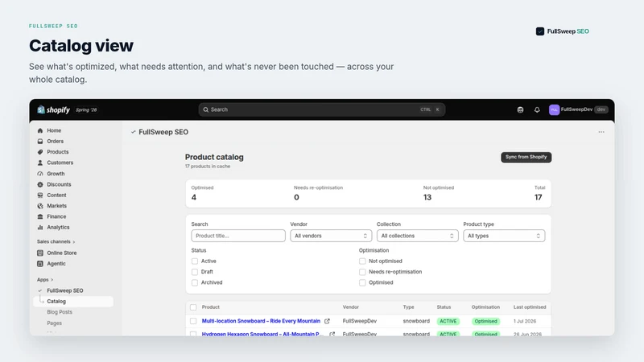Click the Total count 17
This screenshot has height=362, width=644.
[538, 197]
